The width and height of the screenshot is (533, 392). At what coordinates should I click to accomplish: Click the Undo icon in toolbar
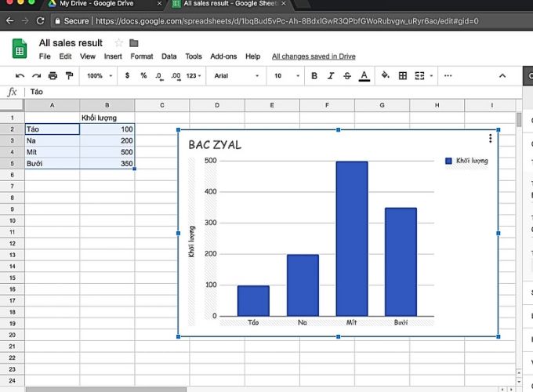(20, 75)
